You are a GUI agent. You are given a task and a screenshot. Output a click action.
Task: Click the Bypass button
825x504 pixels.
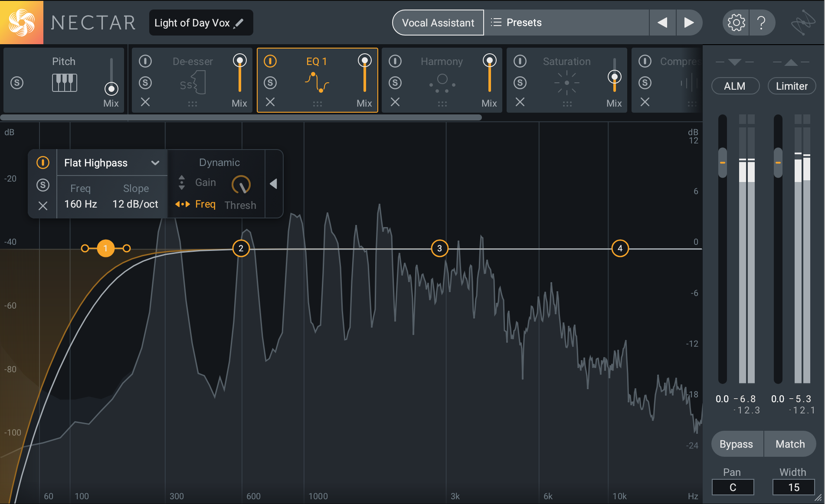click(x=737, y=444)
